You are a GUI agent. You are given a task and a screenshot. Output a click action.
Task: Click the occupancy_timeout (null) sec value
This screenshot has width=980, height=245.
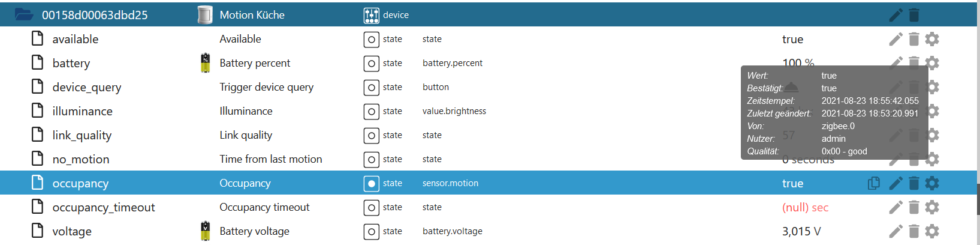805,207
